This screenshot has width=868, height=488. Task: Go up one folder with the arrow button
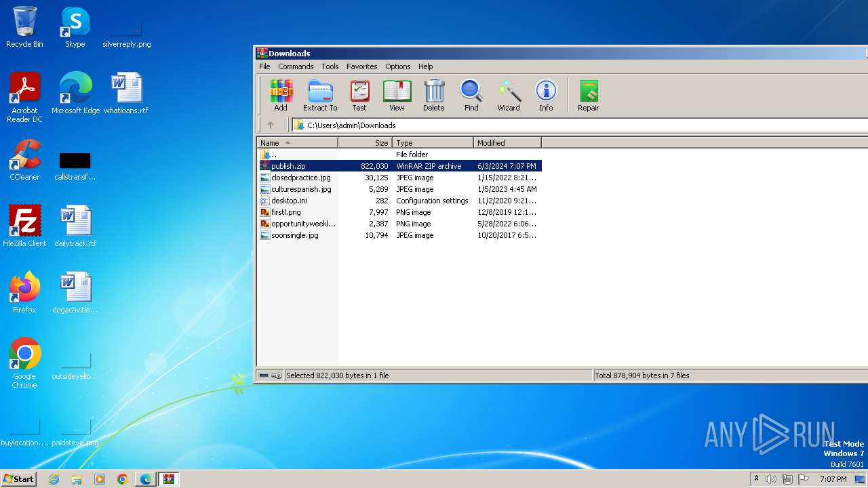271,125
